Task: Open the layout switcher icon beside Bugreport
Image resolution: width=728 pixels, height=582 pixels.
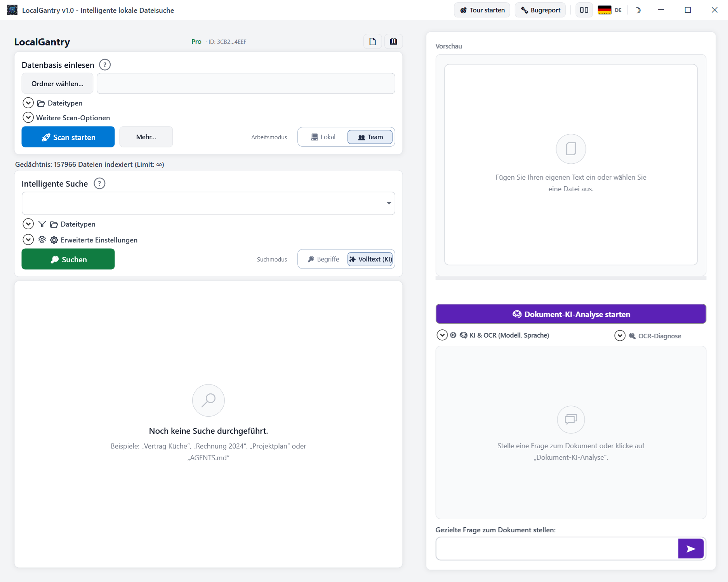Action: (x=584, y=10)
